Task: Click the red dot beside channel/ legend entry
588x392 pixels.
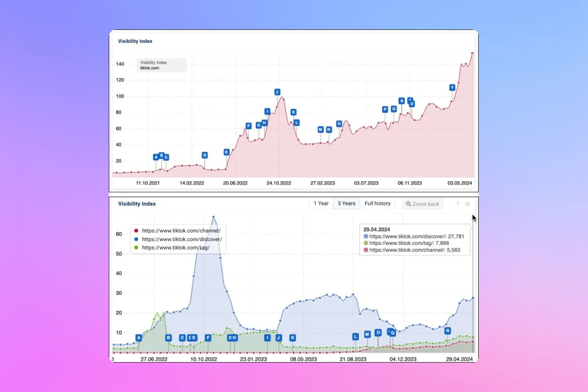Action: point(136,230)
